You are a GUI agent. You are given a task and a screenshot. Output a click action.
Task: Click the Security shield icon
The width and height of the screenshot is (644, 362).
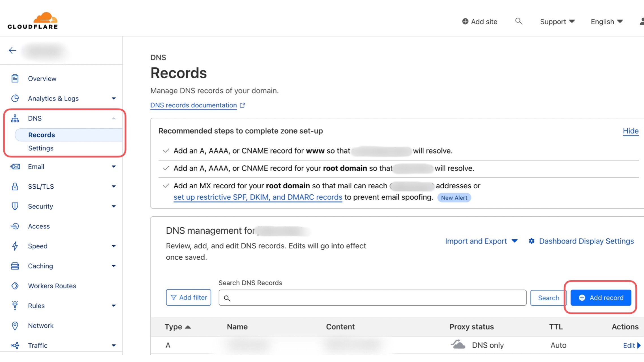coord(15,206)
